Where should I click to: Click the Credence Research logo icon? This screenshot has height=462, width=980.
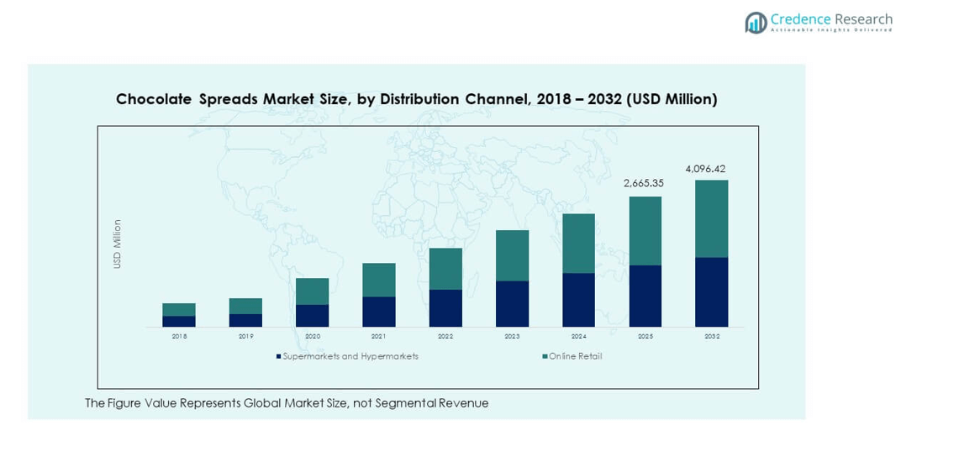point(756,23)
